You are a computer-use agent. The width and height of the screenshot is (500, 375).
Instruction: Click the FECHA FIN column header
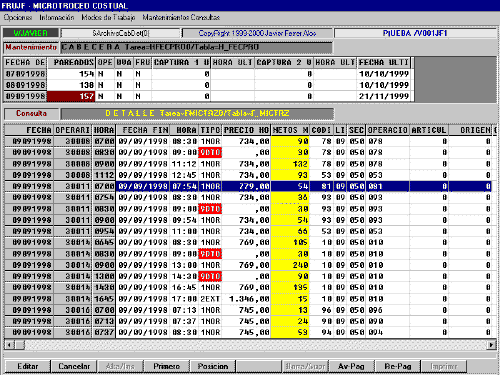(x=143, y=130)
